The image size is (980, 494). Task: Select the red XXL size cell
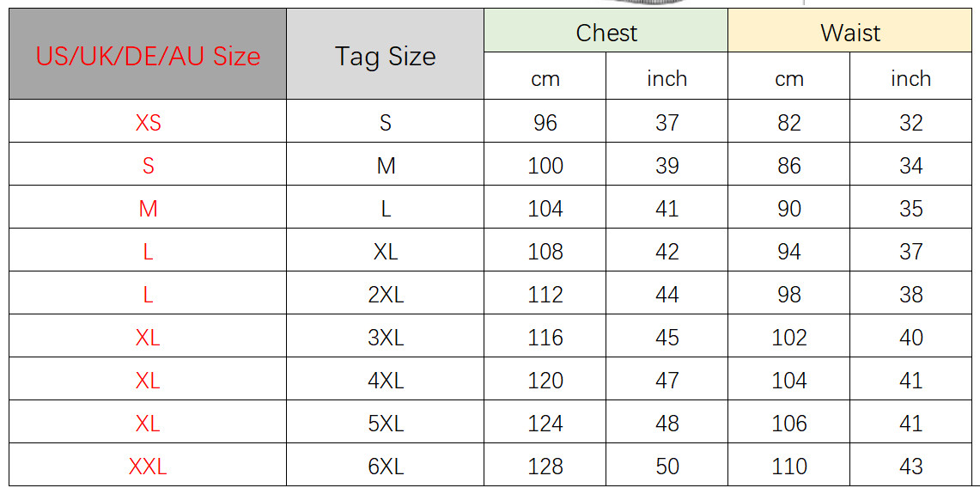click(148, 466)
